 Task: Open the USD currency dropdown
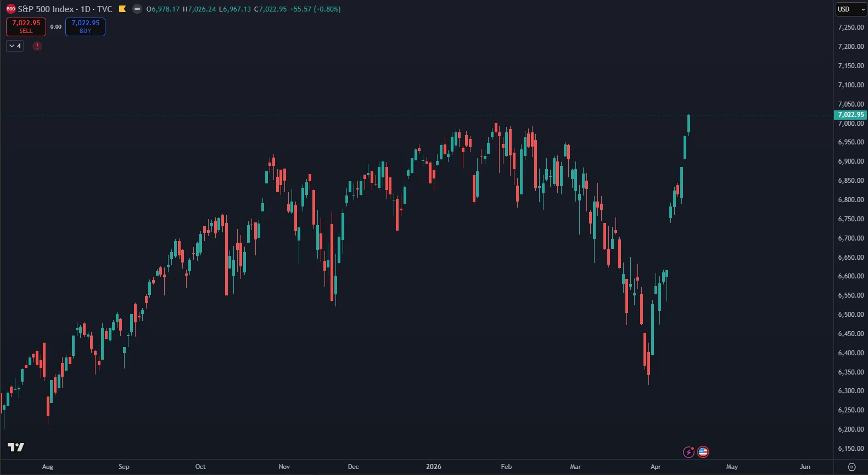[x=850, y=9]
